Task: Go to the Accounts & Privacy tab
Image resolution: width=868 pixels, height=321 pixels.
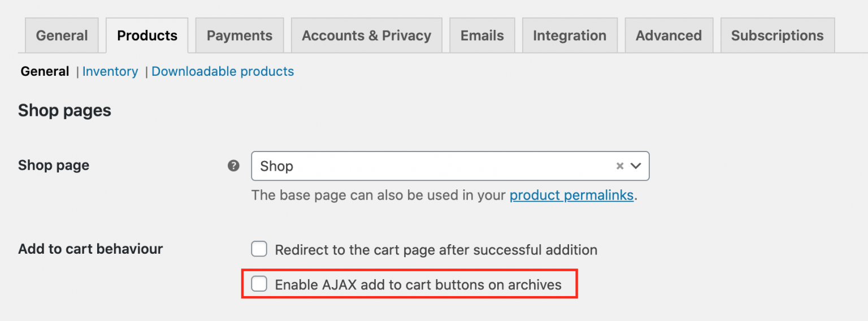Action: coord(366,36)
